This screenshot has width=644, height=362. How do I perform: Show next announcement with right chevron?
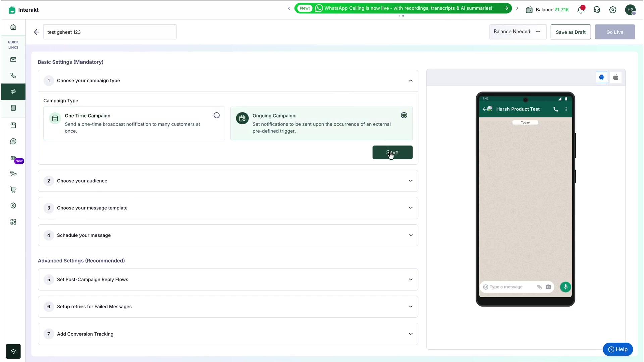(517, 8)
